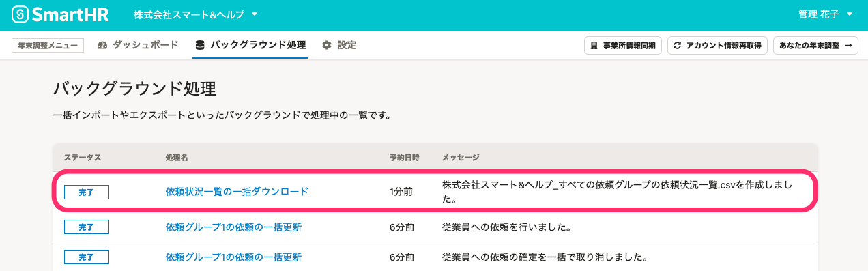Switch to the ダッシュボード tab
The image size is (868, 271).
[x=138, y=45]
